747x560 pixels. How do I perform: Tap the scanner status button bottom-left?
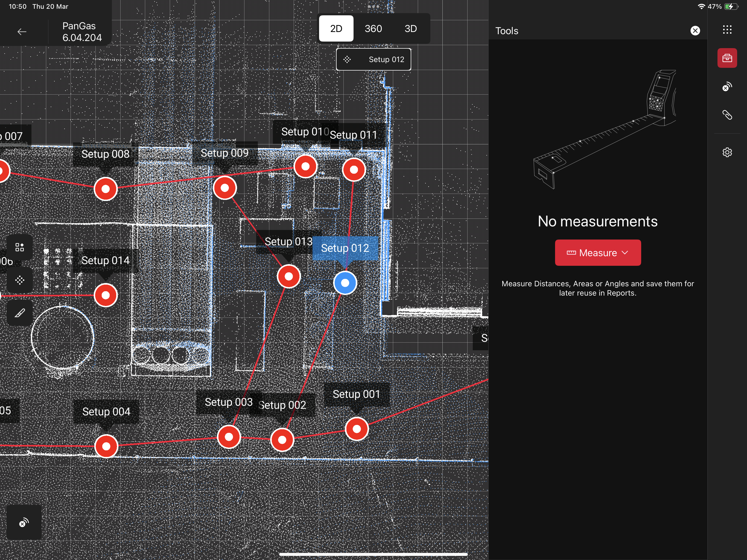tap(24, 523)
